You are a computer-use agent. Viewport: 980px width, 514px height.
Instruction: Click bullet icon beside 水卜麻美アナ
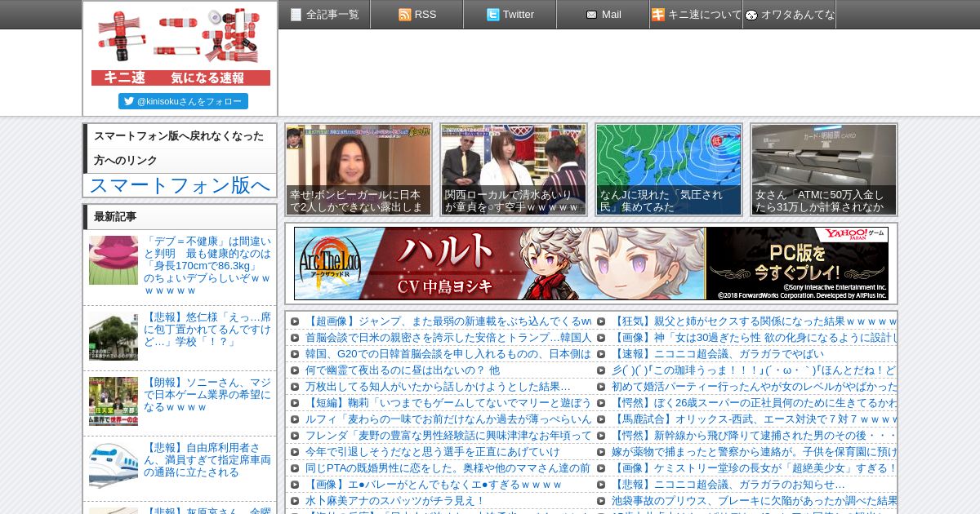click(x=294, y=501)
